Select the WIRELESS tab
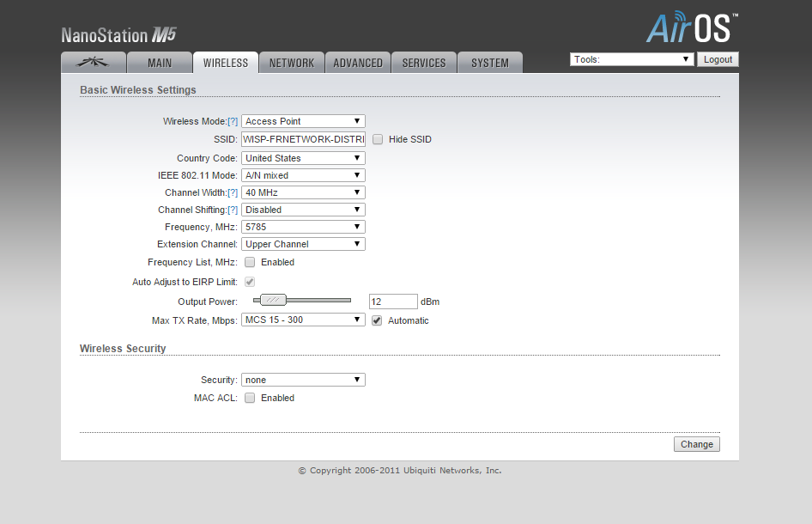 [x=226, y=63]
